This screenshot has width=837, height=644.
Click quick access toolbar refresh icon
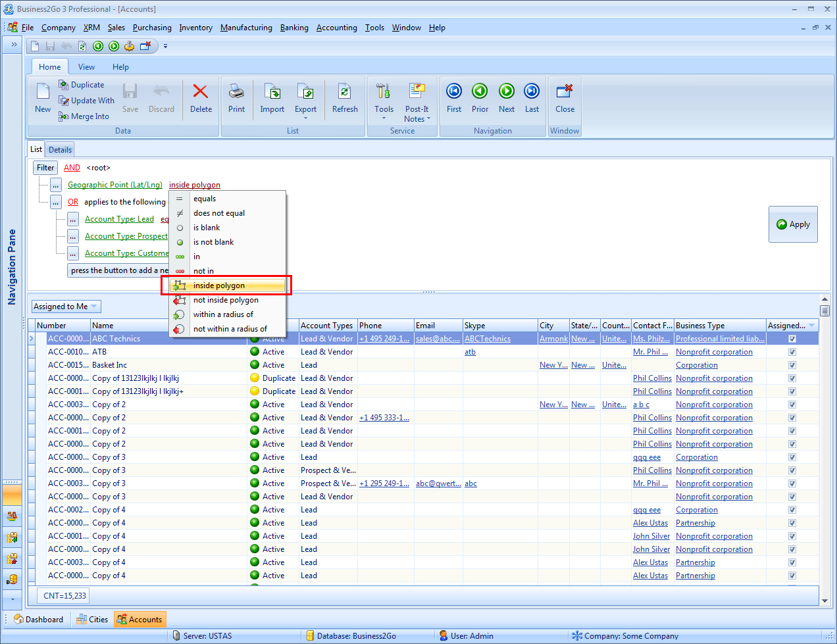click(x=82, y=46)
